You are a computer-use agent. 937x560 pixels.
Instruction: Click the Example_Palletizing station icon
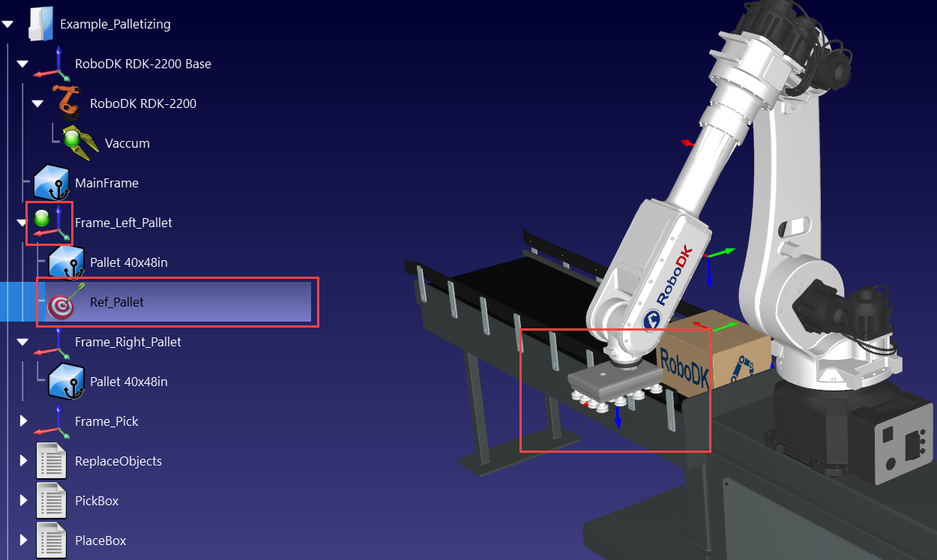[41, 24]
